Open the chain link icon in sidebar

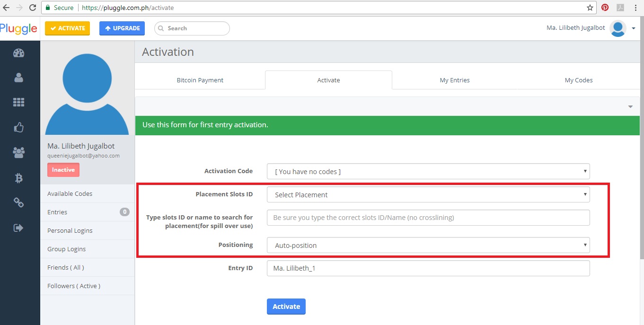click(x=19, y=202)
